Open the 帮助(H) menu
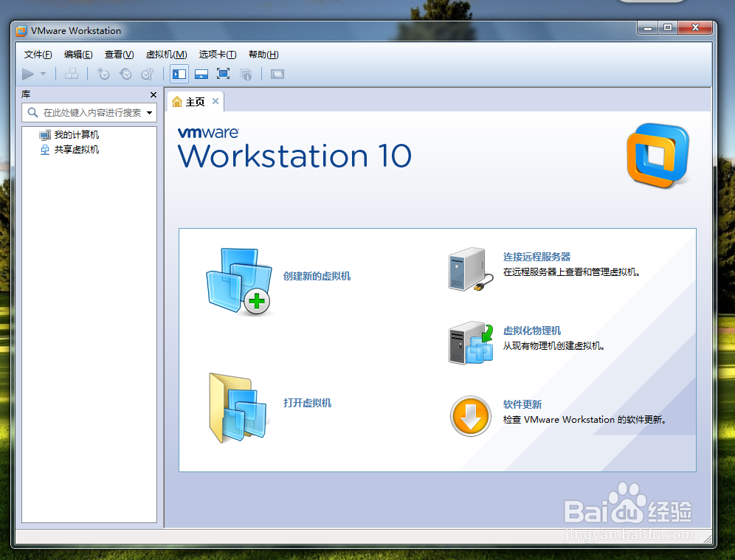This screenshot has height=560, width=735. point(263,54)
